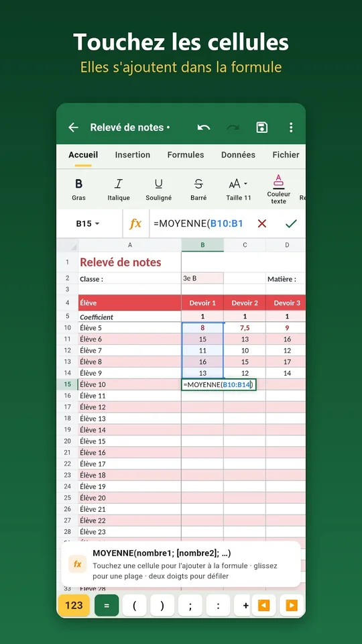The height and width of the screenshot is (644, 362).
Task: Select column A header
Action: click(129, 246)
